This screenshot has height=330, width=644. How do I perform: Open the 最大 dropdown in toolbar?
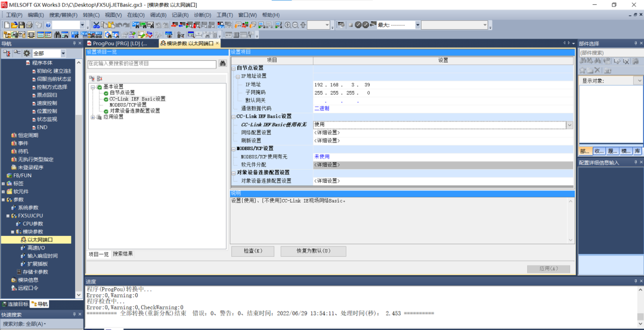pos(417,26)
